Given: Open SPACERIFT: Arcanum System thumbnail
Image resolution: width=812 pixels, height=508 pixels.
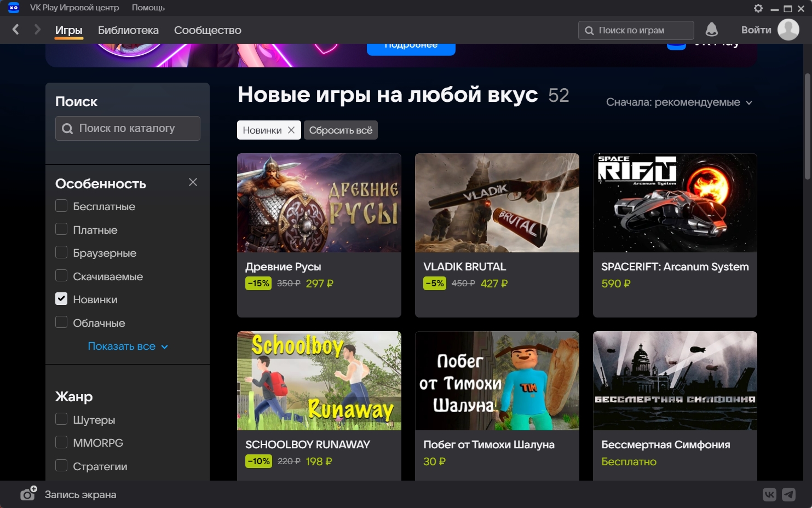Looking at the screenshot, I should coord(675,203).
